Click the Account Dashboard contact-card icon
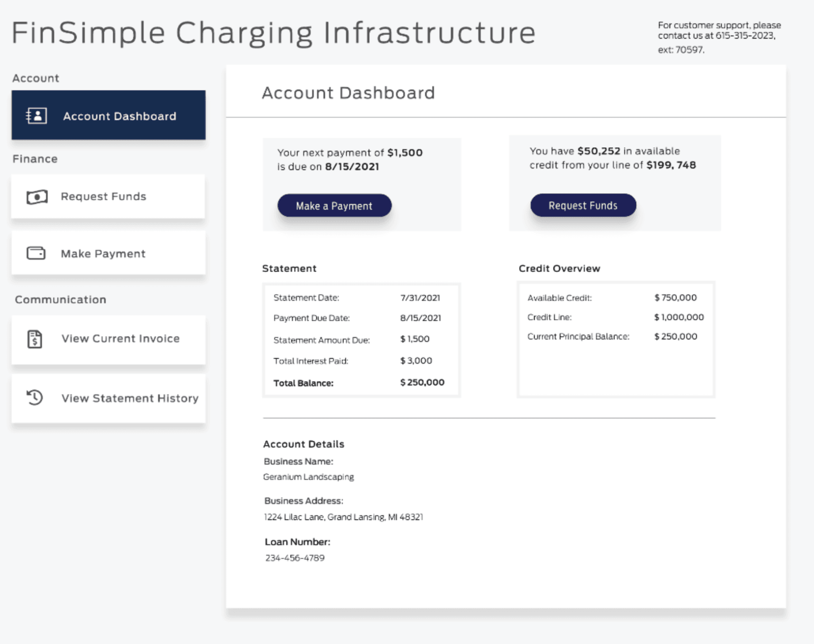The image size is (814, 644). [x=36, y=116]
